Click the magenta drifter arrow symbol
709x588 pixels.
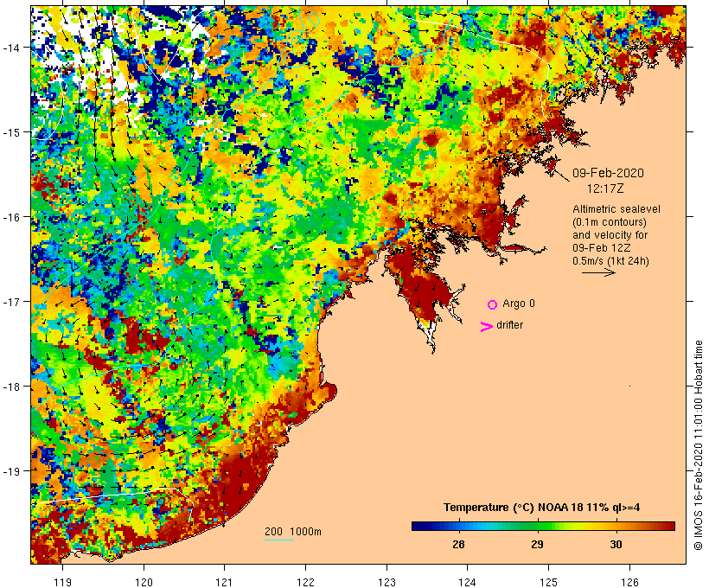(487, 327)
